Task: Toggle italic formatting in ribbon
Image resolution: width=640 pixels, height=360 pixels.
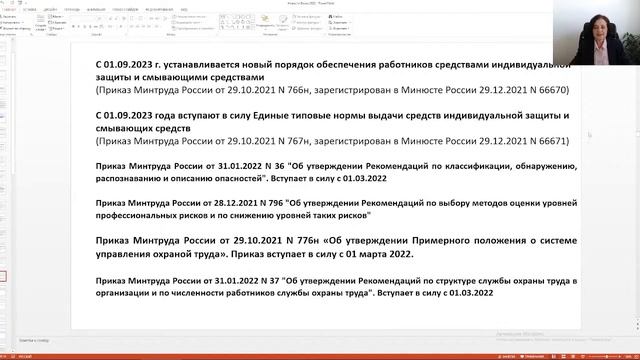Action: point(79,27)
